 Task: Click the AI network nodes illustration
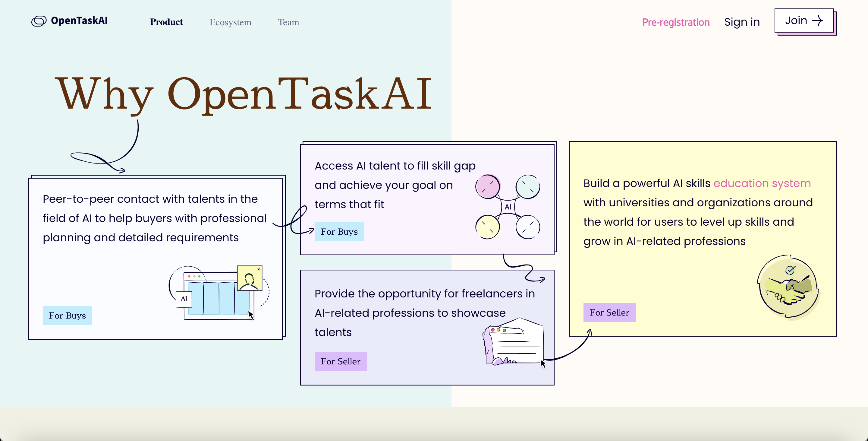coord(508,207)
